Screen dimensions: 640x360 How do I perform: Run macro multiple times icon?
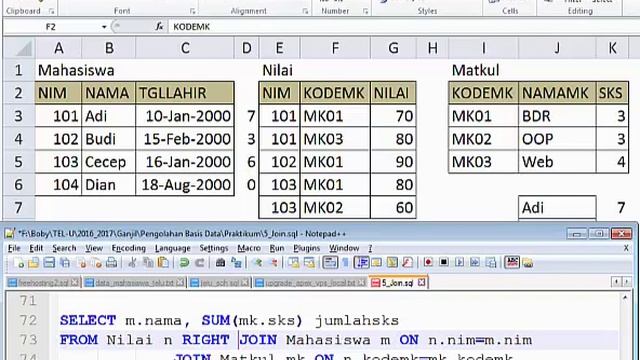point(475,262)
